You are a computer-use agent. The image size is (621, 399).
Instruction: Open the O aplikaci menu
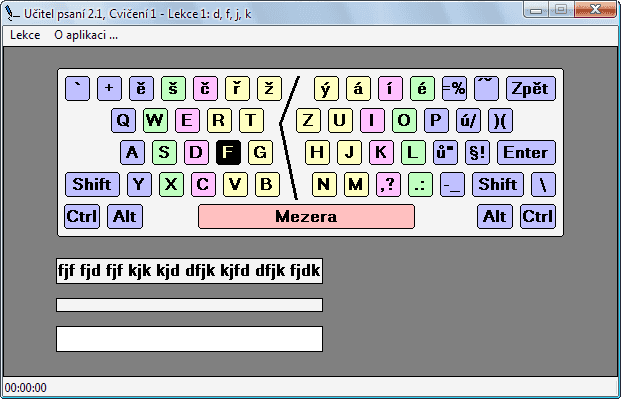point(86,35)
